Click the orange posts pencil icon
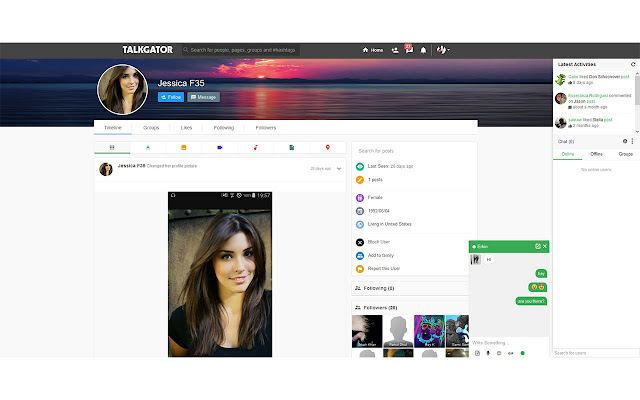Image resolution: width=640 pixels, height=400 pixels. tap(360, 180)
